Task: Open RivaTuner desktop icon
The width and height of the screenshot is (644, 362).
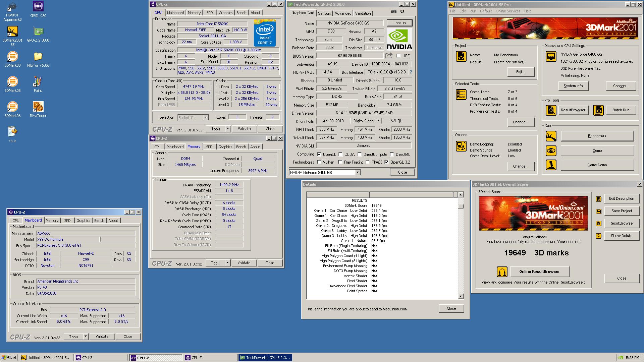Action: [38, 110]
